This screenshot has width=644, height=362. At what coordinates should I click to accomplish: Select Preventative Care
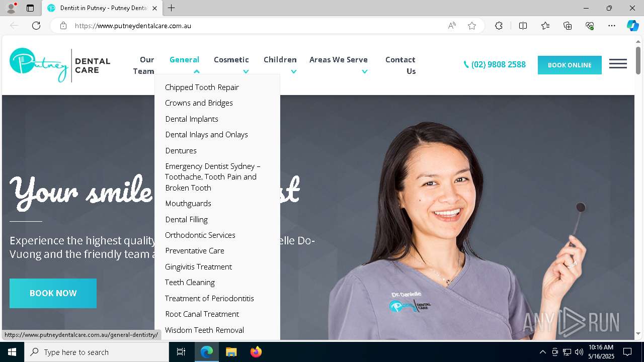click(195, 250)
